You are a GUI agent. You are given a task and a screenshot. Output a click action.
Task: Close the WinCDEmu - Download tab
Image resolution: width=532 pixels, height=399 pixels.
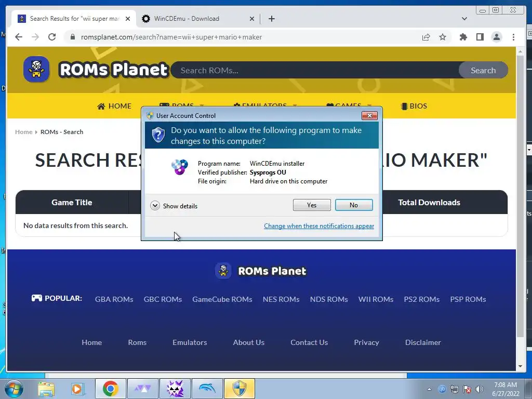(x=252, y=19)
